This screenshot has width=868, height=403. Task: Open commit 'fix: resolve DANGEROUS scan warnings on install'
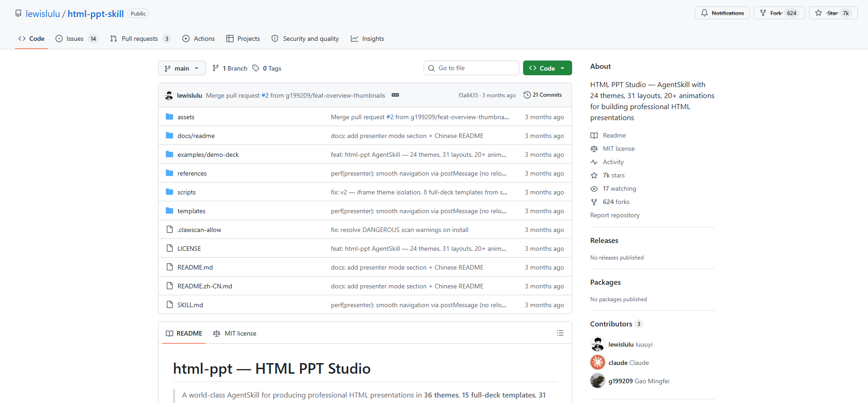click(399, 230)
